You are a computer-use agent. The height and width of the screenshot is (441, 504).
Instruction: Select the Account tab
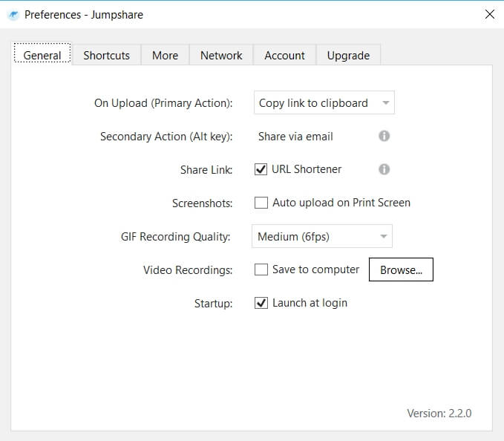[x=284, y=55]
